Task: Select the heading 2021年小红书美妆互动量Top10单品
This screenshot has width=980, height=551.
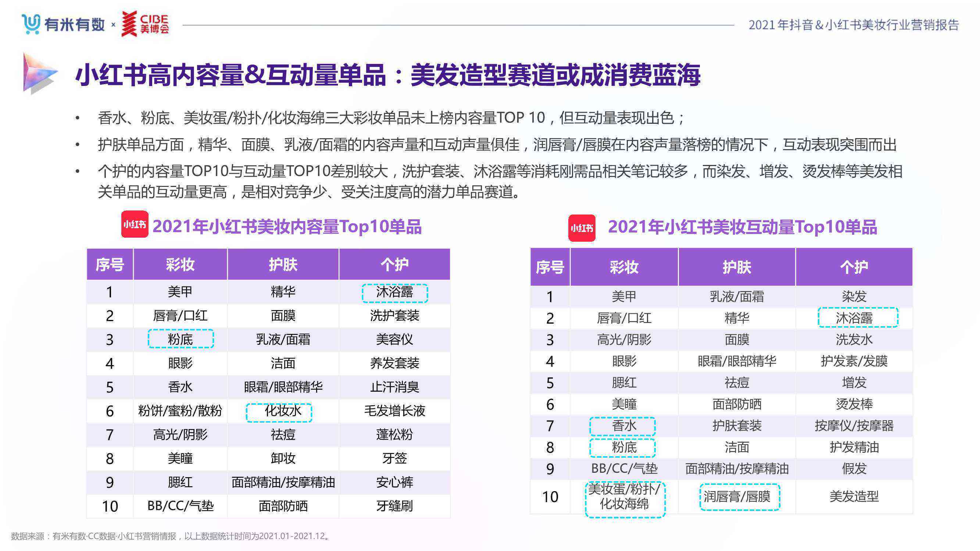Action: 742,227
